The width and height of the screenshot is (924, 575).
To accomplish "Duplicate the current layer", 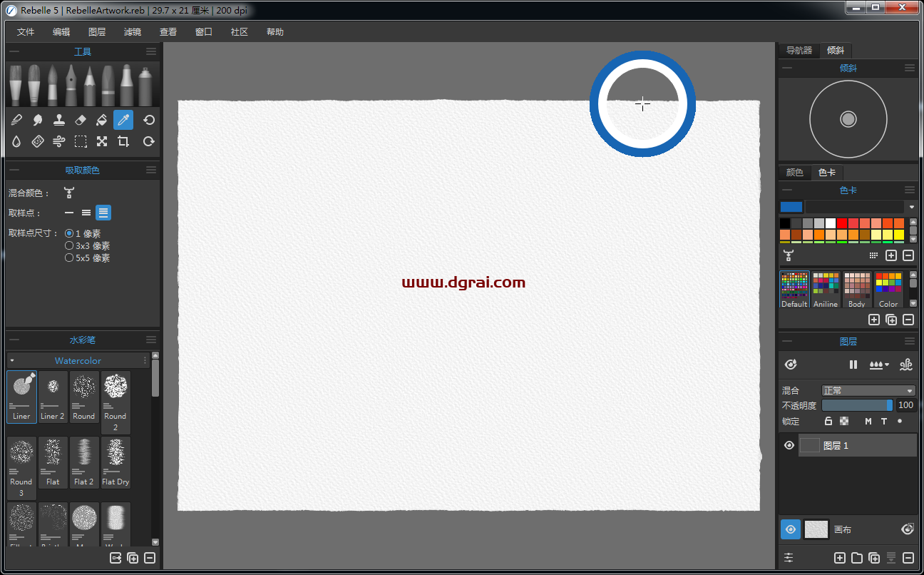I will click(x=874, y=558).
